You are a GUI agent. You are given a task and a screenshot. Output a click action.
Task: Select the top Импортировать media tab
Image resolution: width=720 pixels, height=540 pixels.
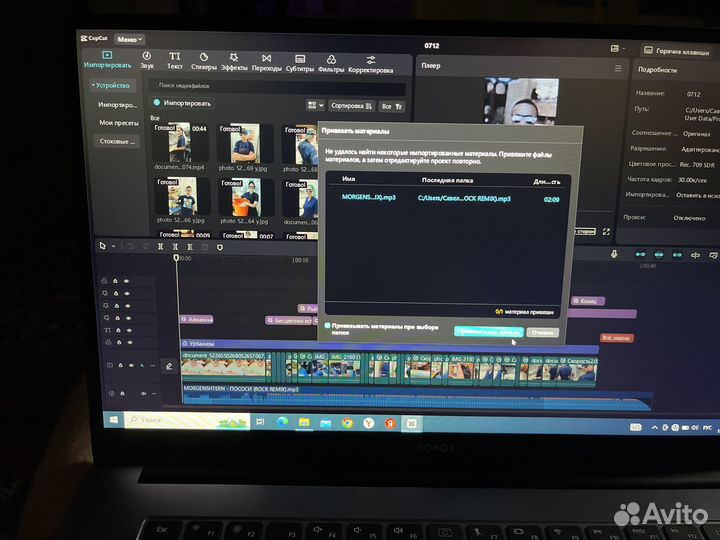[x=107, y=60]
